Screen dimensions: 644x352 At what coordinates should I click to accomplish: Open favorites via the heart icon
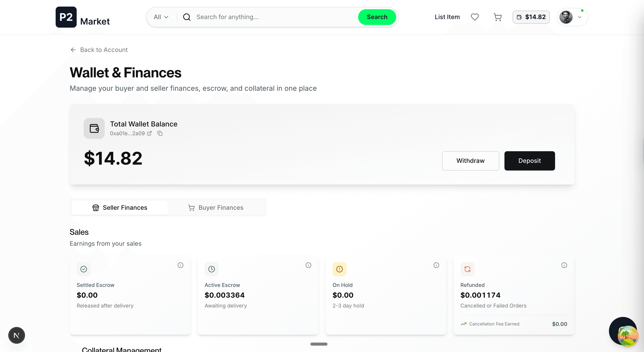pyautogui.click(x=475, y=17)
